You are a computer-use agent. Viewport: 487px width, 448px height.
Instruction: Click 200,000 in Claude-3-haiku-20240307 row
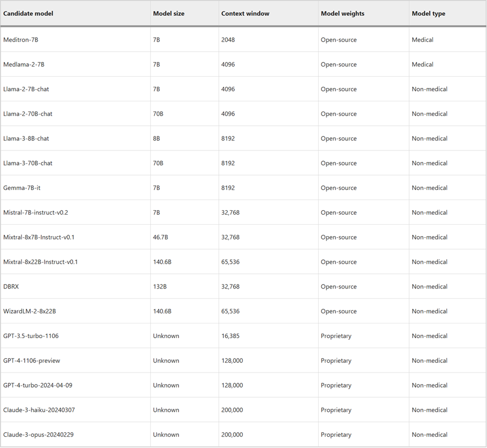click(x=232, y=410)
